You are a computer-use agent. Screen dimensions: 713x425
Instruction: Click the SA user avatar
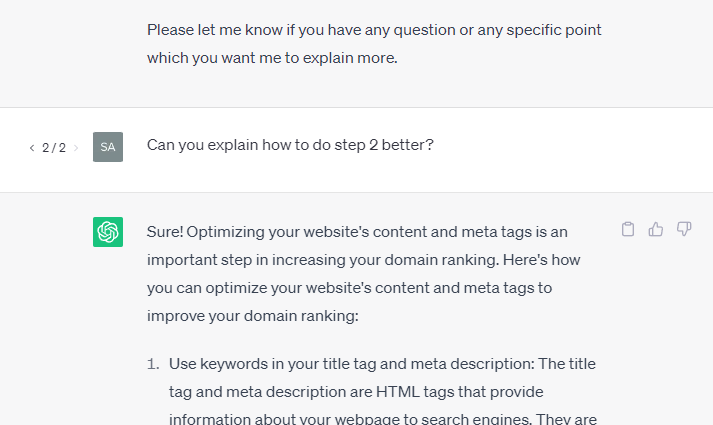(108, 147)
